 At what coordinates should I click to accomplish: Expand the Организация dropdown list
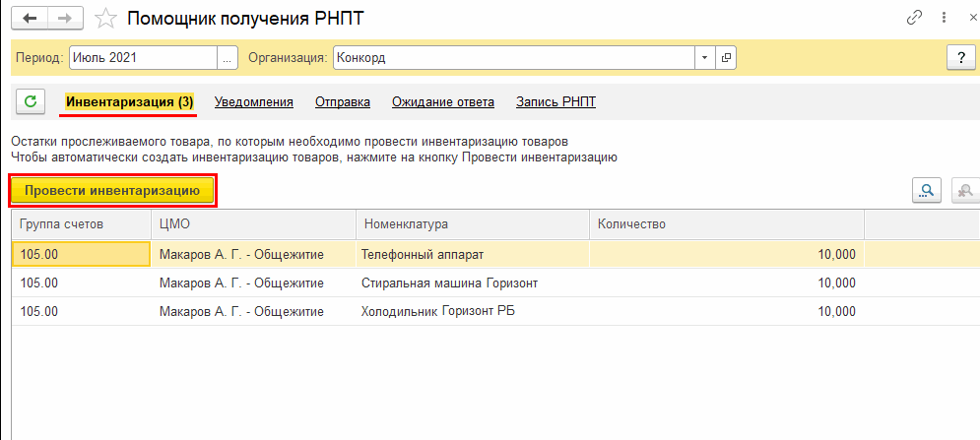pyautogui.click(x=704, y=57)
